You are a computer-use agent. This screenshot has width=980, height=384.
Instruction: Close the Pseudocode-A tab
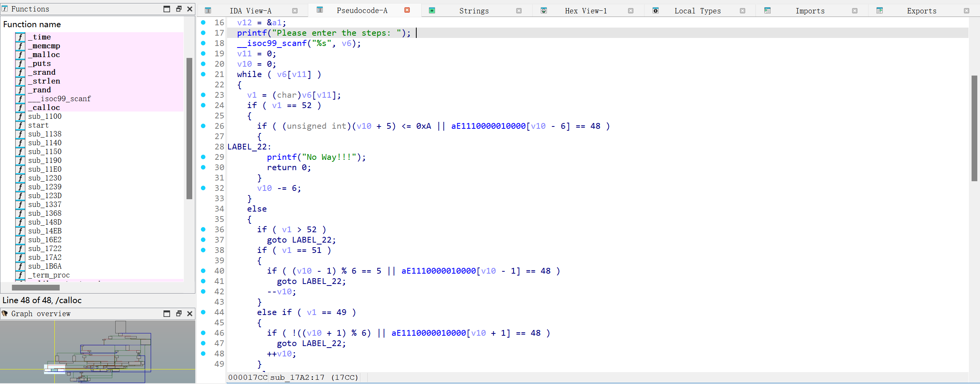pyautogui.click(x=407, y=10)
